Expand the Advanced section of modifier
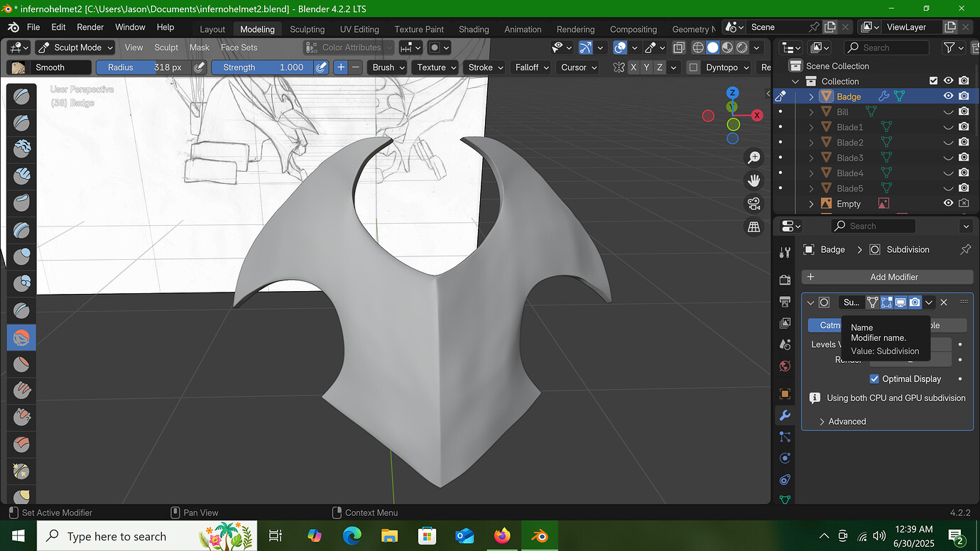980x551 pixels. click(842, 422)
